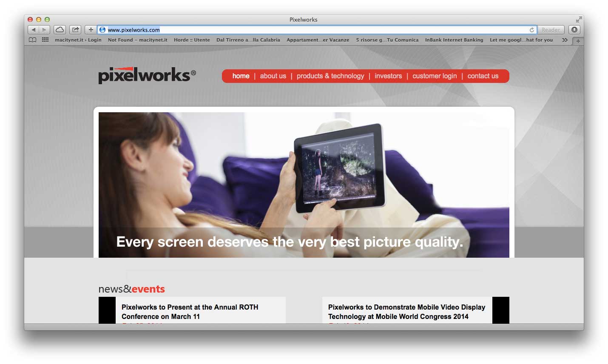Image resolution: width=608 pixels, height=364 pixels.
Task: Open the Not Found – macitynet.it bookmark
Action: click(138, 40)
